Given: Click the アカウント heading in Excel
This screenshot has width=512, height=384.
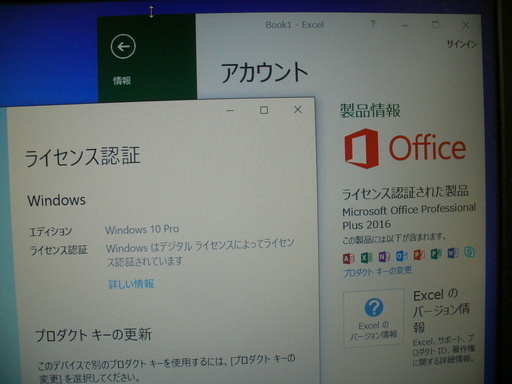Looking at the screenshot, I should 264,73.
